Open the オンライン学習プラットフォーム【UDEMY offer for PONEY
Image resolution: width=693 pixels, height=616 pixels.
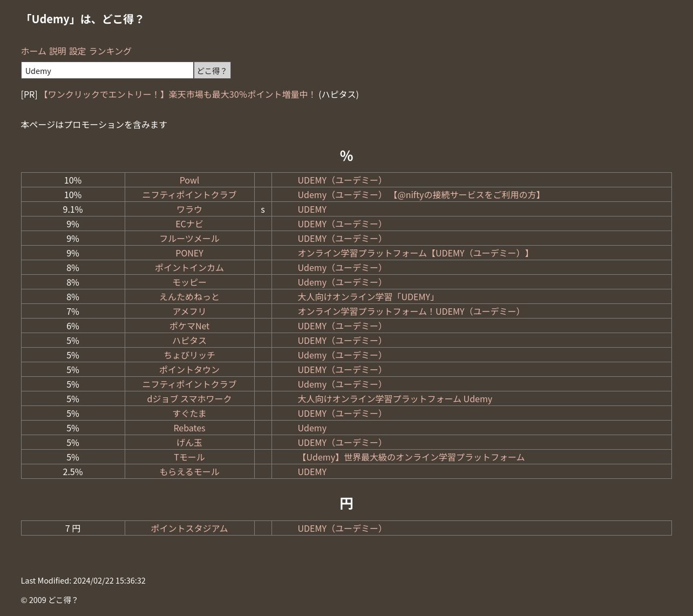[415, 253]
